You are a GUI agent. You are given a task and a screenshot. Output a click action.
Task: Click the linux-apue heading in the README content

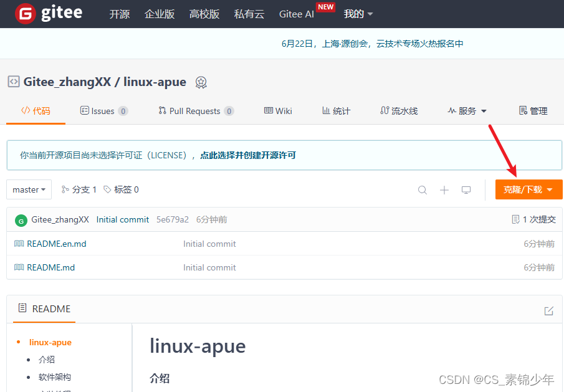tap(198, 347)
